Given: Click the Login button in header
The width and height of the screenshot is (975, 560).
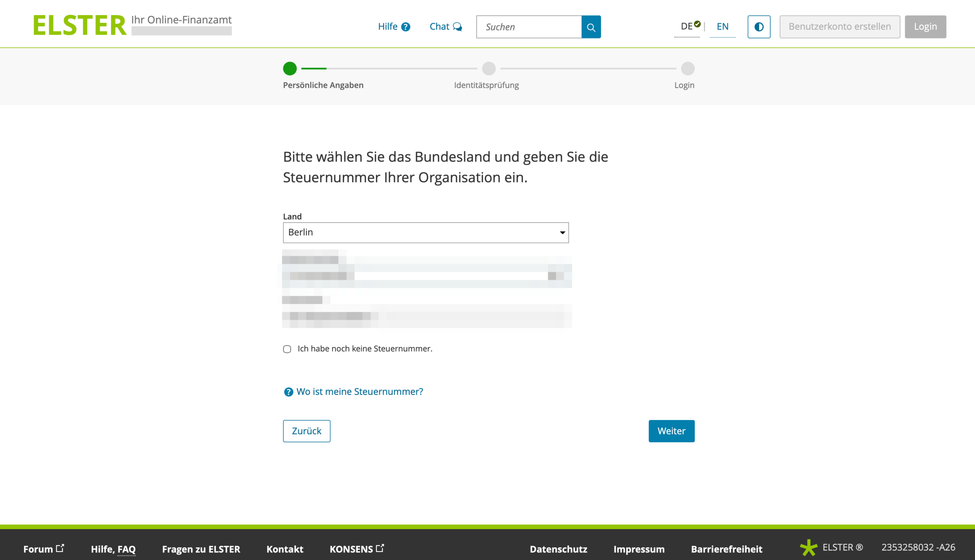Looking at the screenshot, I should pos(925,27).
